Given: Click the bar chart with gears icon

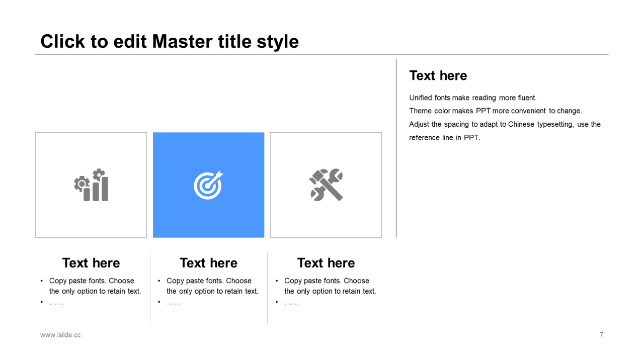Looking at the screenshot, I should (91, 185).
